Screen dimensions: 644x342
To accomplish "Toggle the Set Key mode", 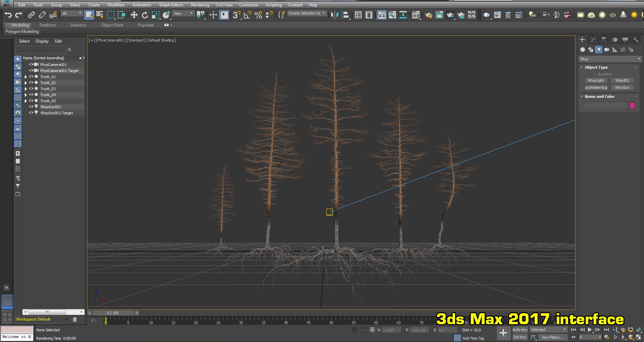I will click(x=520, y=337).
